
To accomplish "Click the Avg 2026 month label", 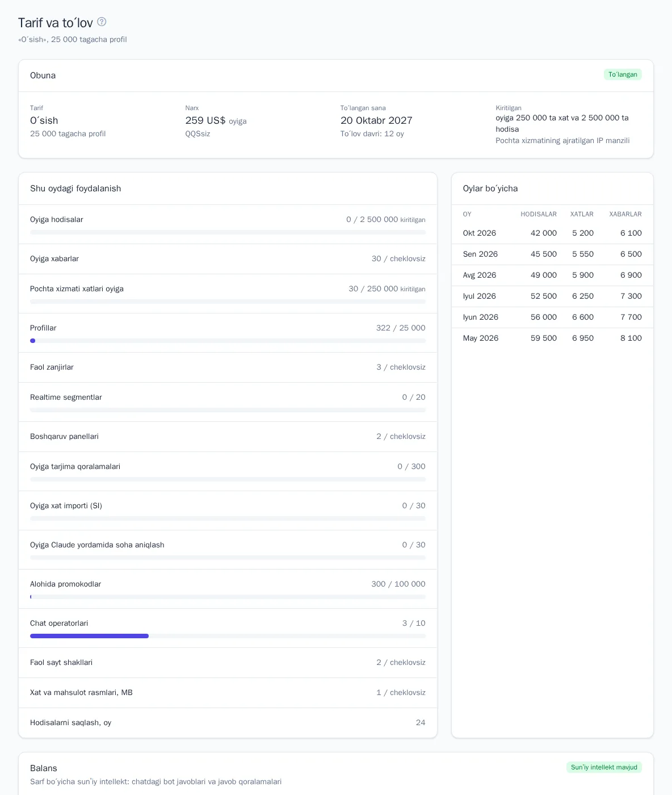I will point(480,275).
